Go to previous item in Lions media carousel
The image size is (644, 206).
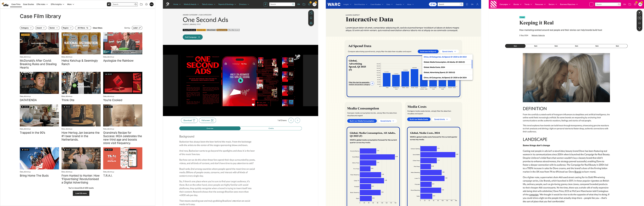(291, 120)
